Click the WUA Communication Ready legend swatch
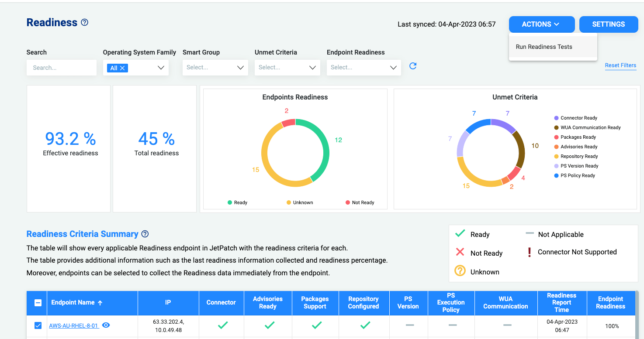 [556, 127]
